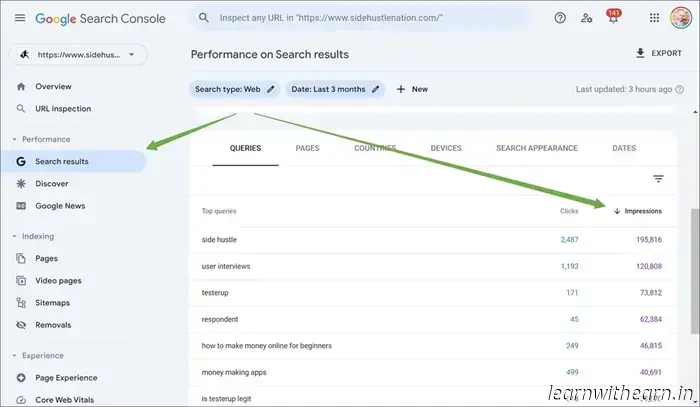
Task: Select "how to make money online for beginners"
Action: click(432, 346)
